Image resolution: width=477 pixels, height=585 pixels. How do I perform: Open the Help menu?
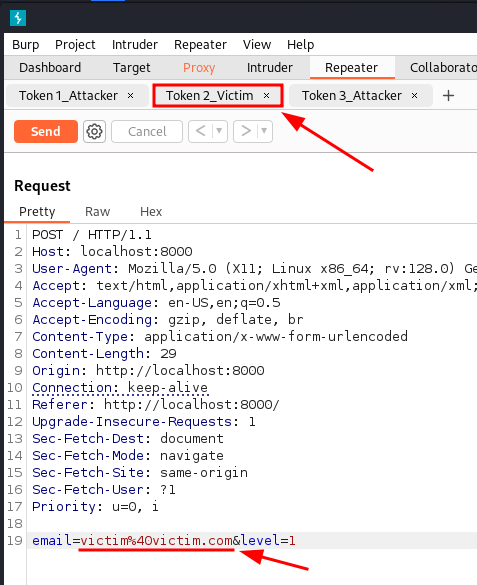[x=300, y=45]
